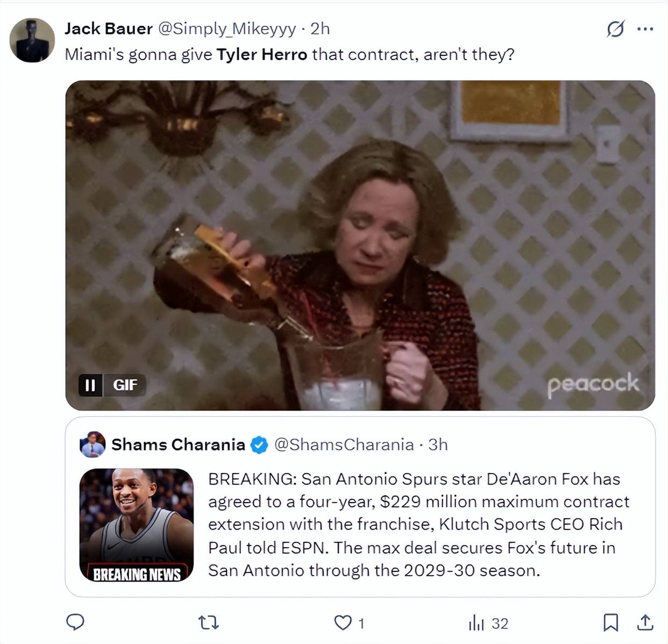Viewport: 668px width, 644px height.
Task: Open the 2h timestamp of the post
Action: [x=320, y=28]
